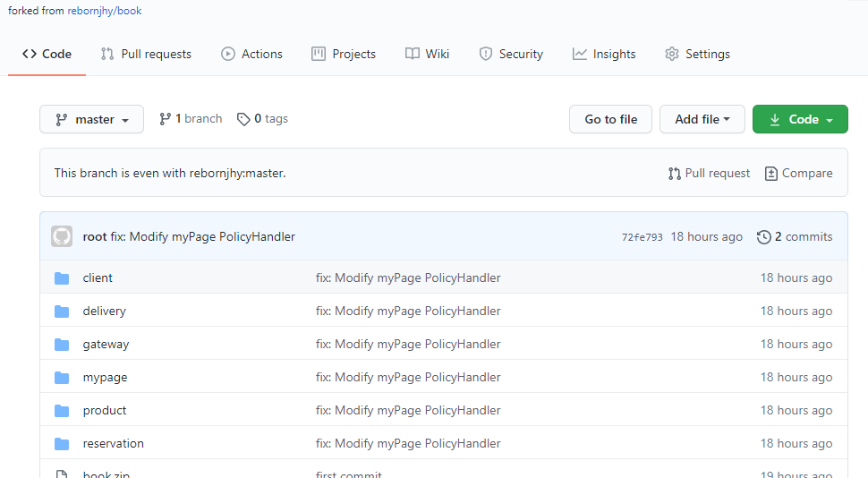Create a Pull request from branch banner
The height and width of the screenshot is (478, 868).
point(709,174)
